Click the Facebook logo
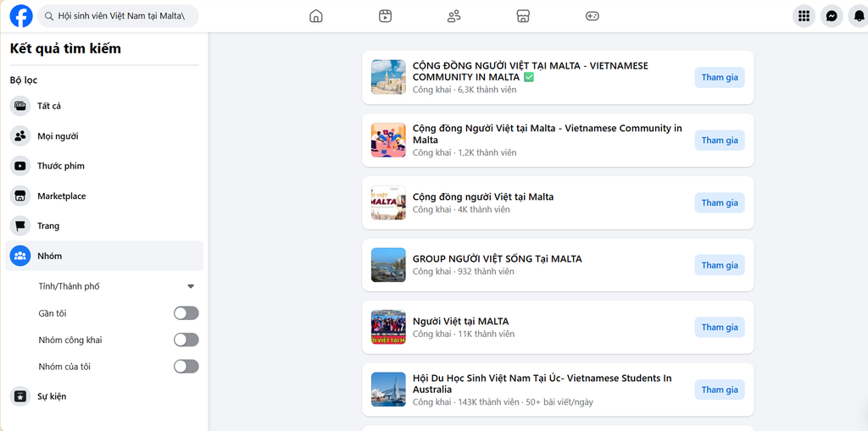Image resolution: width=868 pixels, height=431 pixels. (21, 16)
